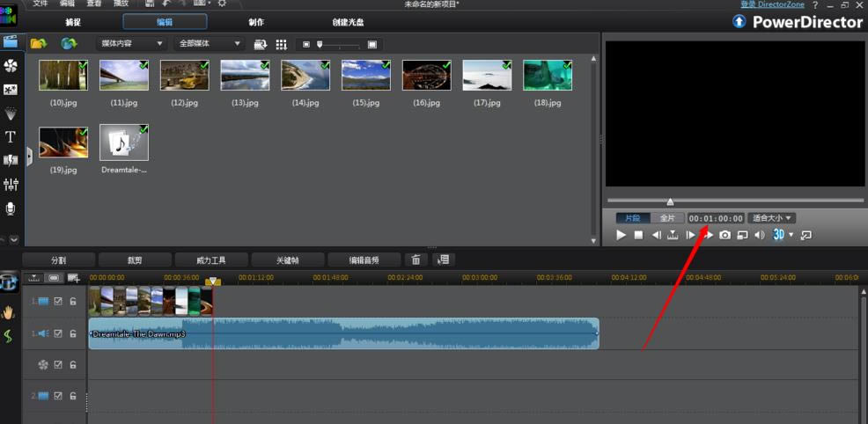Step to next frame
This screenshot has height=424, width=868.
click(x=690, y=235)
